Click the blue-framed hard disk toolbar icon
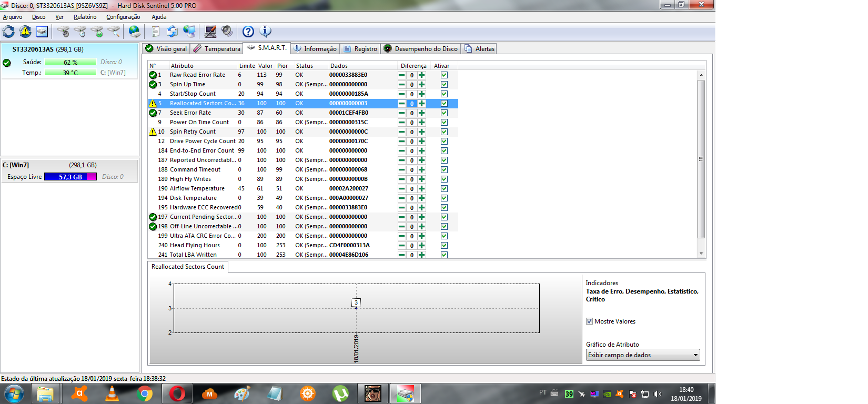 (42, 32)
